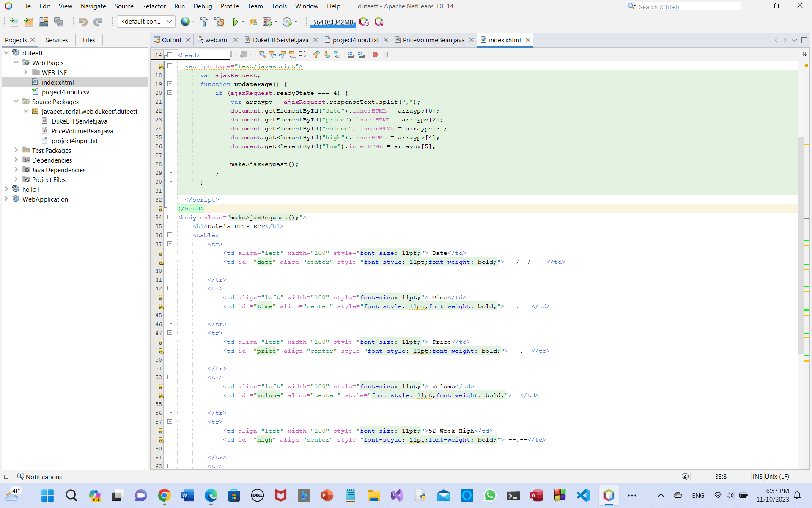Expand the Test Packages node
This screenshot has height=508, width=812.
coord(16,150)
